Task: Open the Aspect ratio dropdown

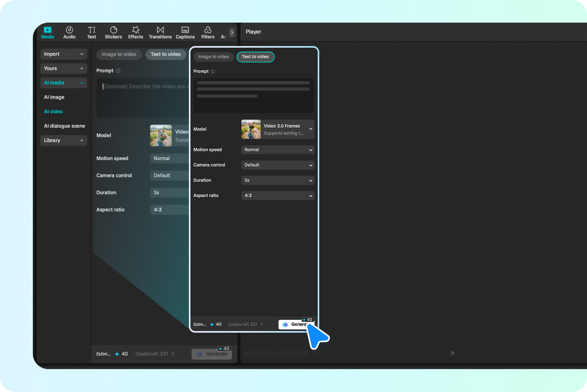Action: click(277, 195)
